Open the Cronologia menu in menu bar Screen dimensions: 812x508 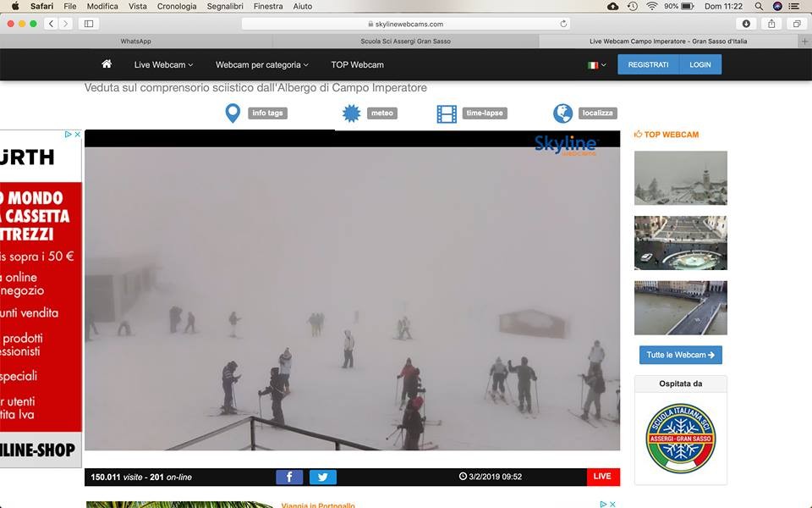(x=177, y=6)
